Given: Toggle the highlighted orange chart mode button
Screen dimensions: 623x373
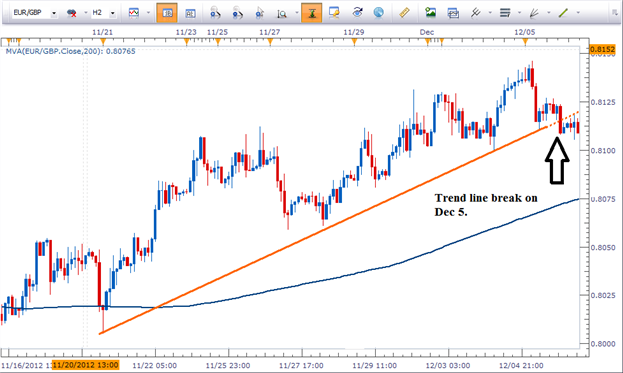Looking at the screenshot, I should pyautogui.click(x=167, y=13).
